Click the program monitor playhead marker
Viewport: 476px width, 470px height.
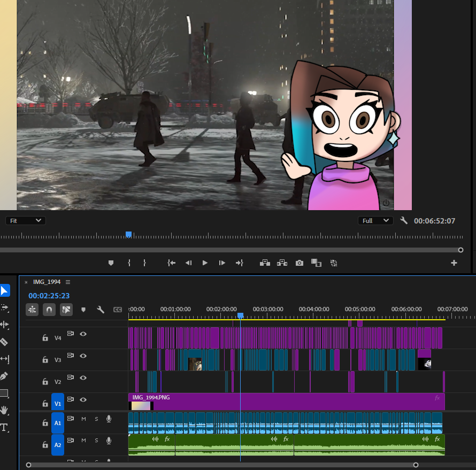pyautogui.click(x=129, y=235)
